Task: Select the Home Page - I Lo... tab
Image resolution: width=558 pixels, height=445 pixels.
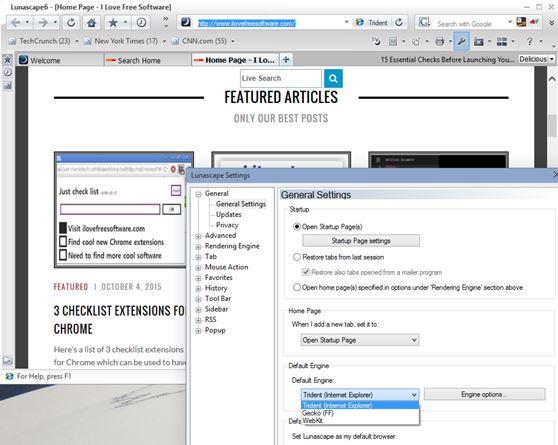Action: [x=235, y=60]
